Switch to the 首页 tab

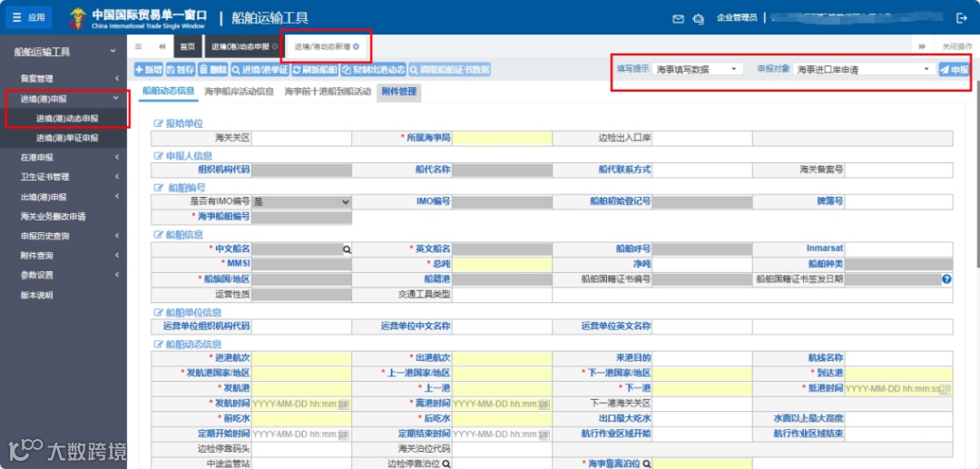(187, 47)
